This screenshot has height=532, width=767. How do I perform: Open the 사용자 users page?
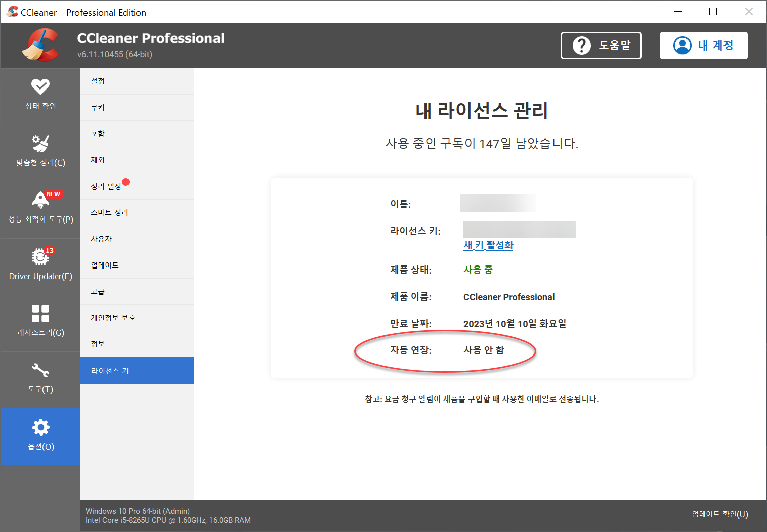[x=137, y=239]
